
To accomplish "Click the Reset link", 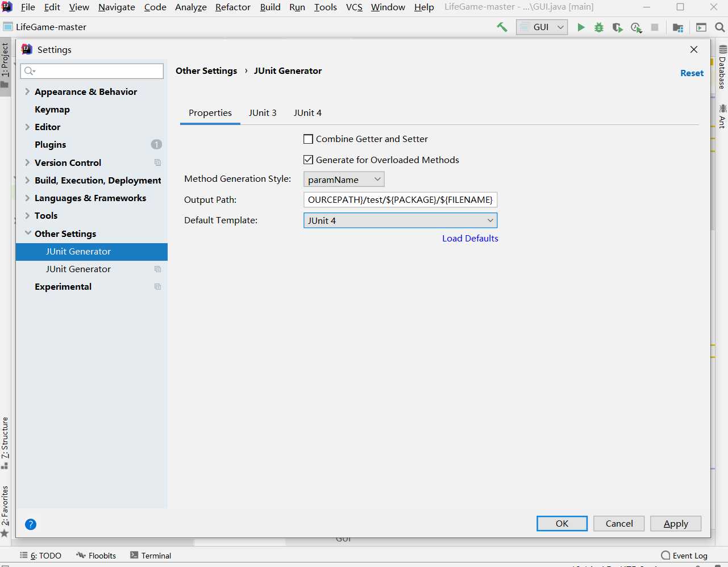I will [x=692, y=73].
